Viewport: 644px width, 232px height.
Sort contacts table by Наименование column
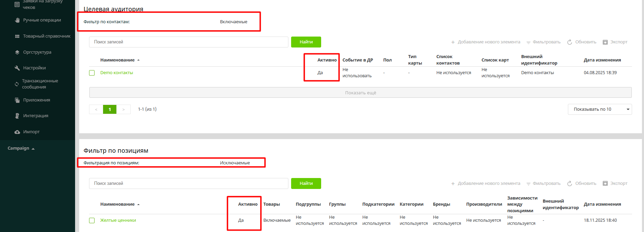[117, 60]
